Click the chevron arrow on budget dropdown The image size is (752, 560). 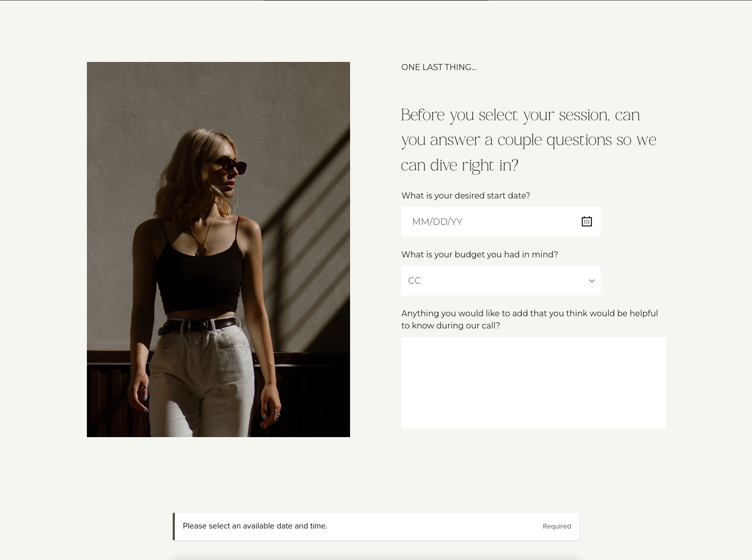(x=591, y=281)
